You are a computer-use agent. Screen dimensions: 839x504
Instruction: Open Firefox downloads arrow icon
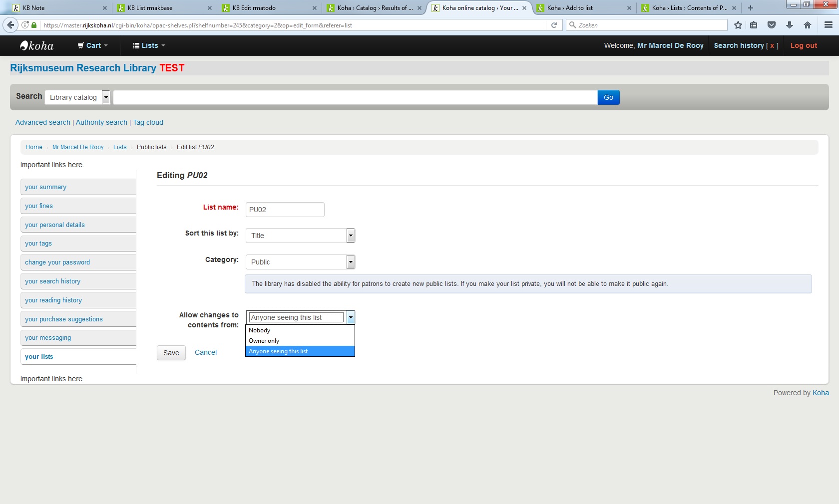click(790, 25)
